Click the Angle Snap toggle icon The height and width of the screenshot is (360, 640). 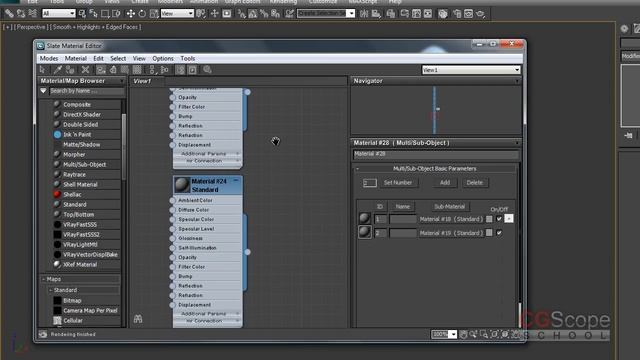click(x=253, y=13)
